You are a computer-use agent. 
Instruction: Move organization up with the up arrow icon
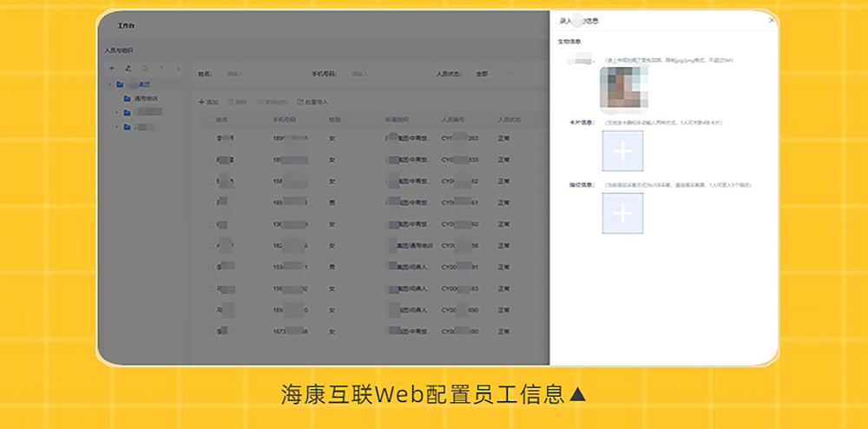161,68
